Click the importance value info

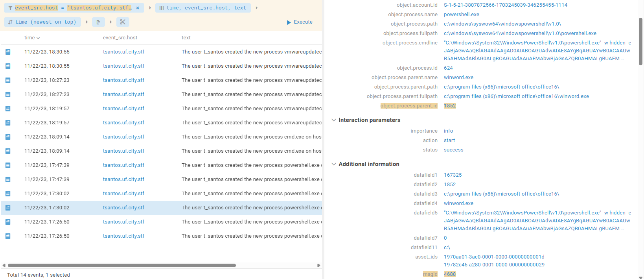pyautogui.click(x=449, y=131)
